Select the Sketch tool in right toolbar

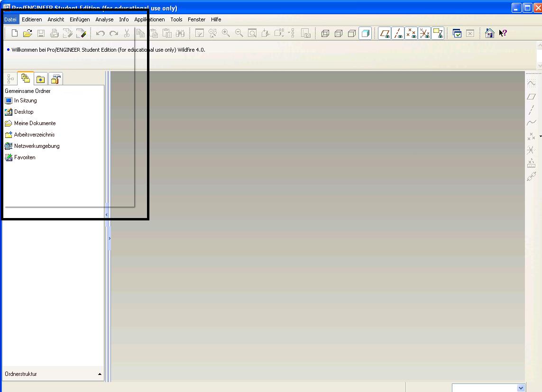[x=531, y=83]
